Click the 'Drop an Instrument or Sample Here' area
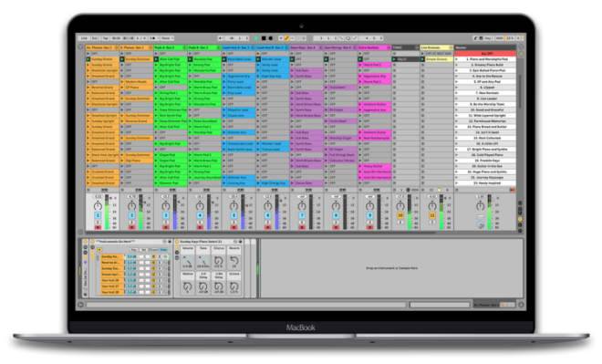602x364 pixels. (x=391, y=268)
